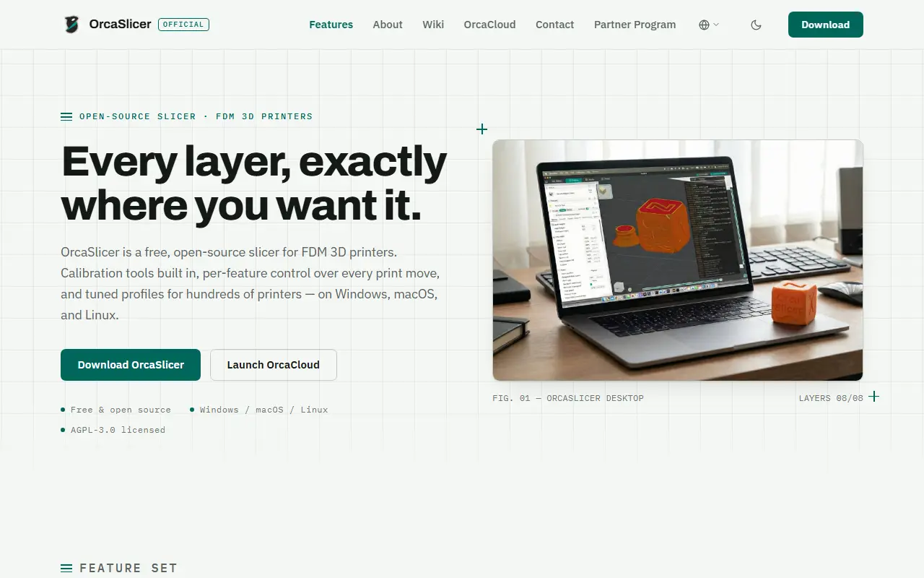Click the OFFICIAL badge beside logo
924x578 pixels.
point(183,25)
